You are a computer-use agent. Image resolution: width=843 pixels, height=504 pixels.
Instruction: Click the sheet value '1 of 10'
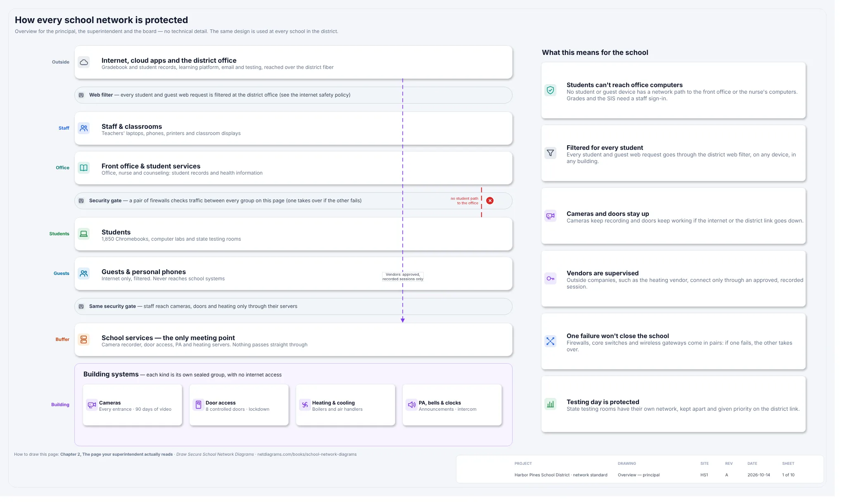pyautogui.click(x=788, y=475)
